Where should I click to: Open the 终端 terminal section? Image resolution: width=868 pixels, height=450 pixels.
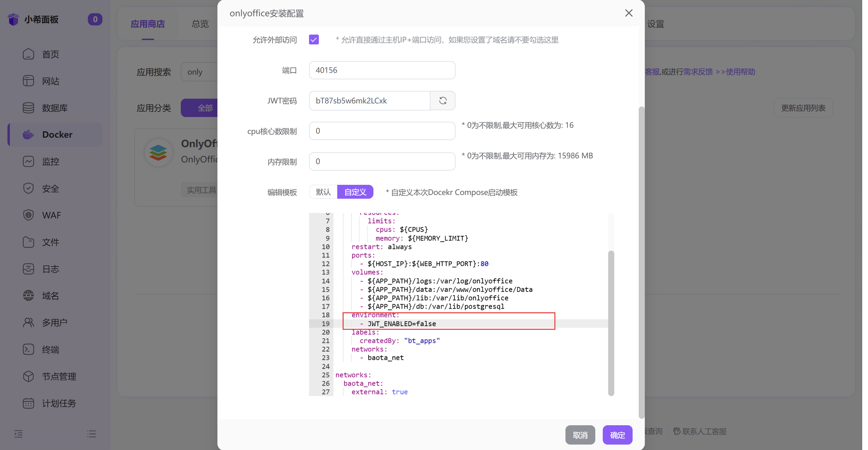[51, 350]
